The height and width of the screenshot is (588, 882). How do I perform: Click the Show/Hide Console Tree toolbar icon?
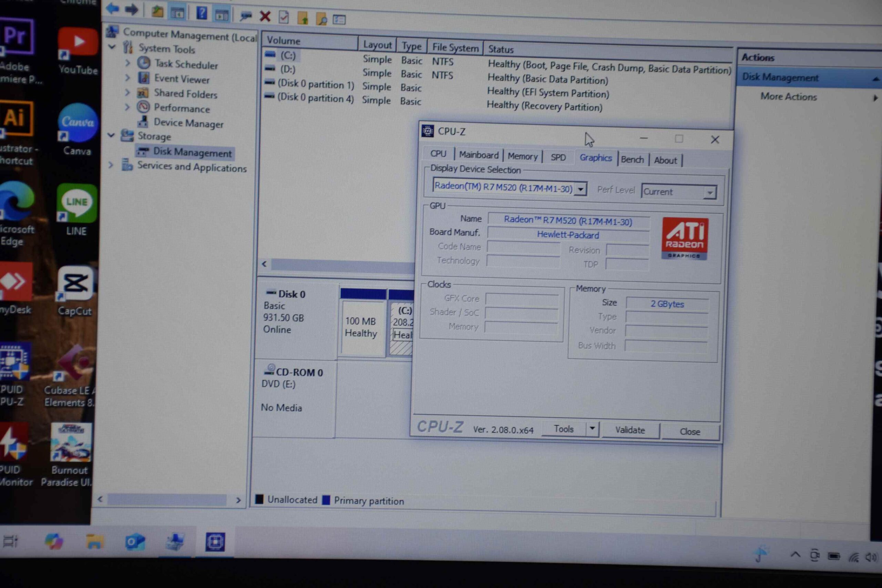177,13
